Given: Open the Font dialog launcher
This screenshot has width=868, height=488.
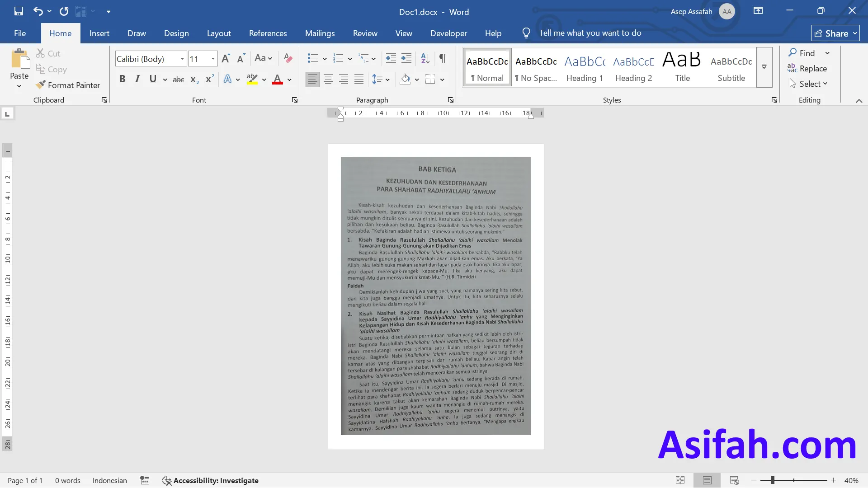Looking at the screenshot, I should point(295,100).
